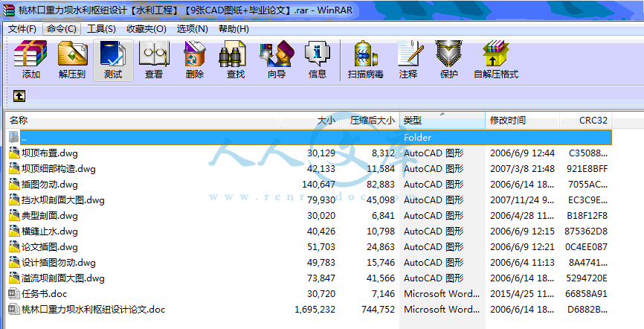The image size is (644, 329).
Task: Click the dwg icon of 插图勿动.dwg
Action: [x=14, y=185]
